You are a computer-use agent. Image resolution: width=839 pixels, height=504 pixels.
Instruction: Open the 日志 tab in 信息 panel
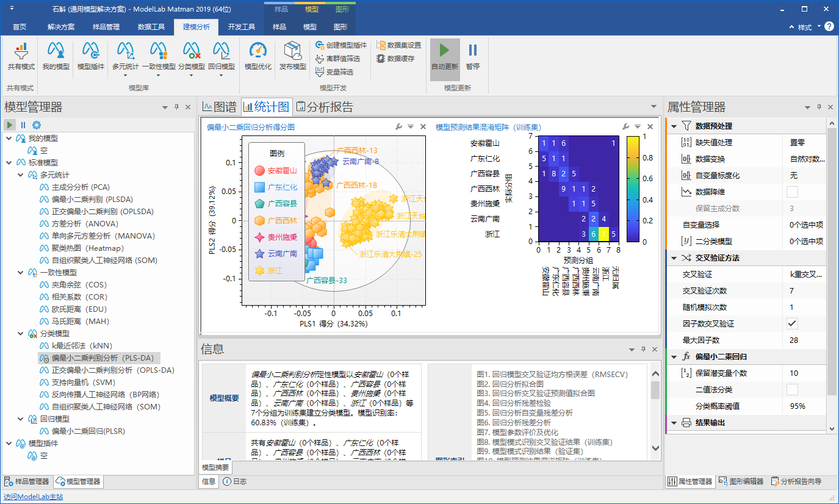pyautogui.click(x=235, y=481)
